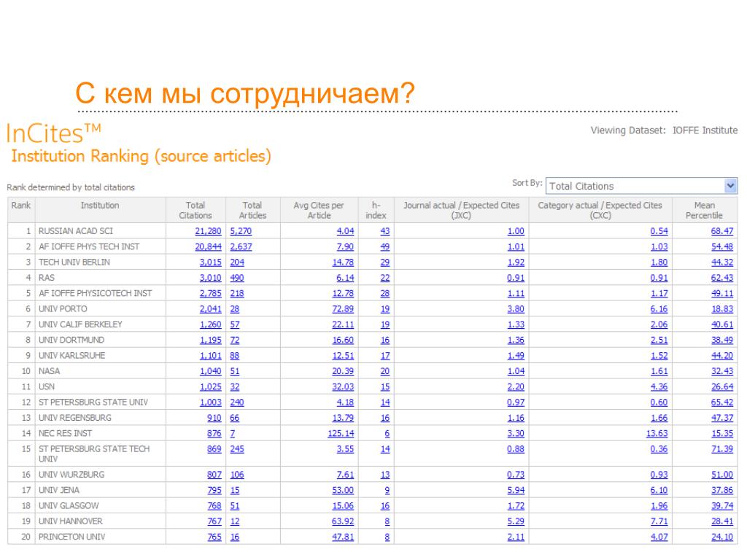Select the NEC RES INST institution name
Viewport: 747px width, 560px height.
[65, 433]
